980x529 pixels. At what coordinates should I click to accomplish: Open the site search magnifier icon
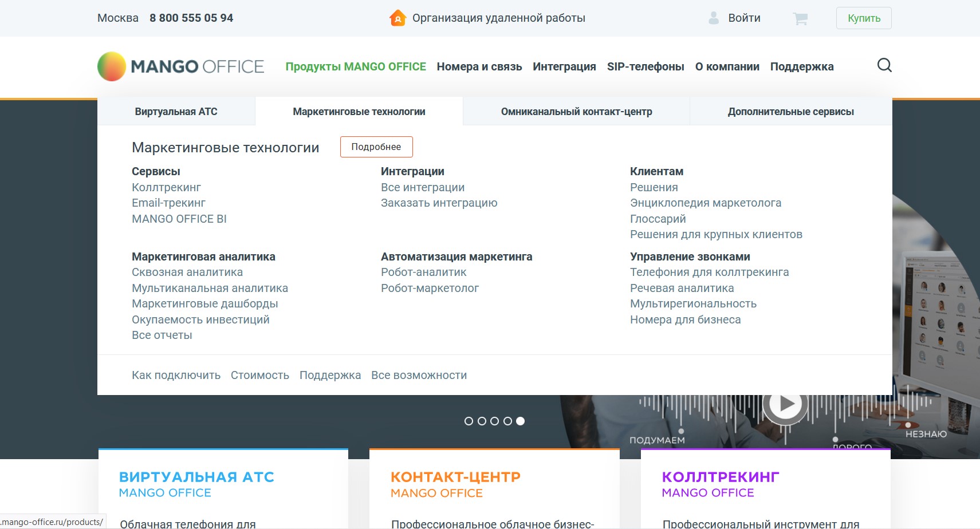(x=884, y=65)
